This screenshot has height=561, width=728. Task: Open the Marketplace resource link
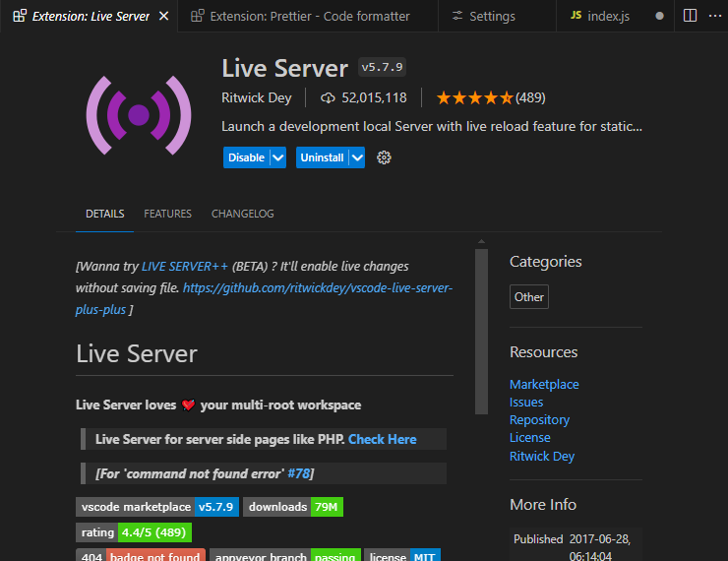(544, 385)
